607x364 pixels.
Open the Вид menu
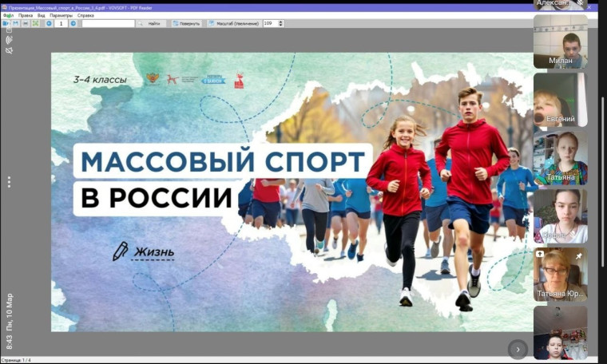[41, 15]
